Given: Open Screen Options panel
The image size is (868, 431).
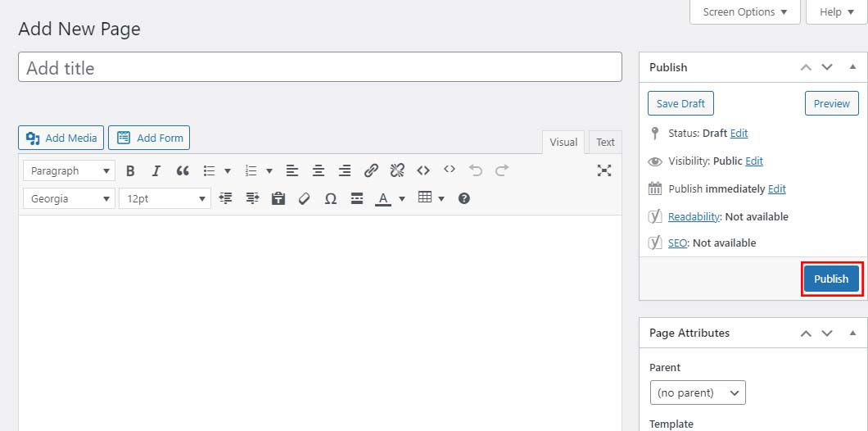Looking at the screenshot, I should 745,11.
